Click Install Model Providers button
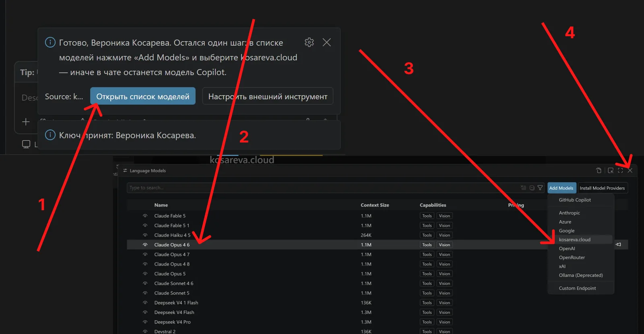 [603, 188]
